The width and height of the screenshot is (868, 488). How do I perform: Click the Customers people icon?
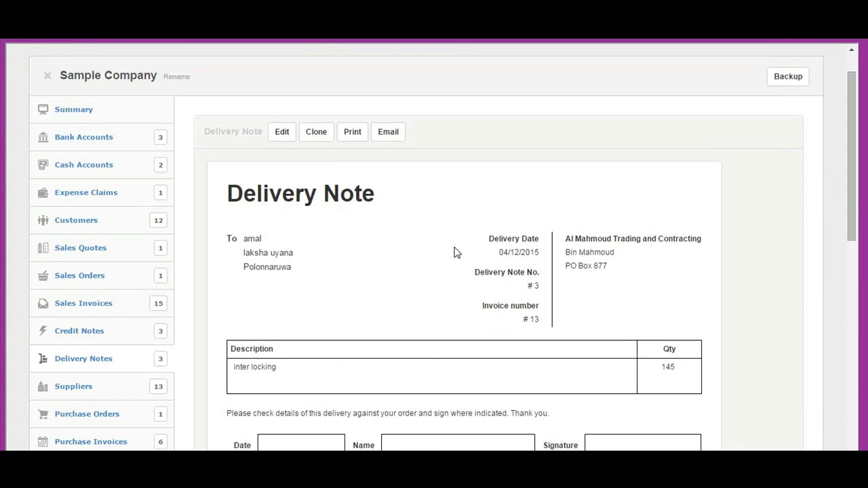coord(43,220)
